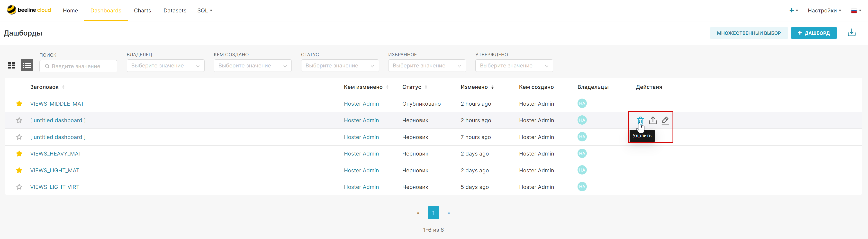Viewport: 868px width, 239px height.
Task: Select the Dashboards tab
Action: point(106,10)
